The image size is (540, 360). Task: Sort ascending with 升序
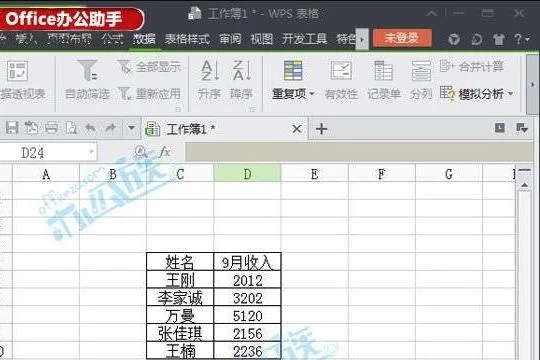coord(209,79)
